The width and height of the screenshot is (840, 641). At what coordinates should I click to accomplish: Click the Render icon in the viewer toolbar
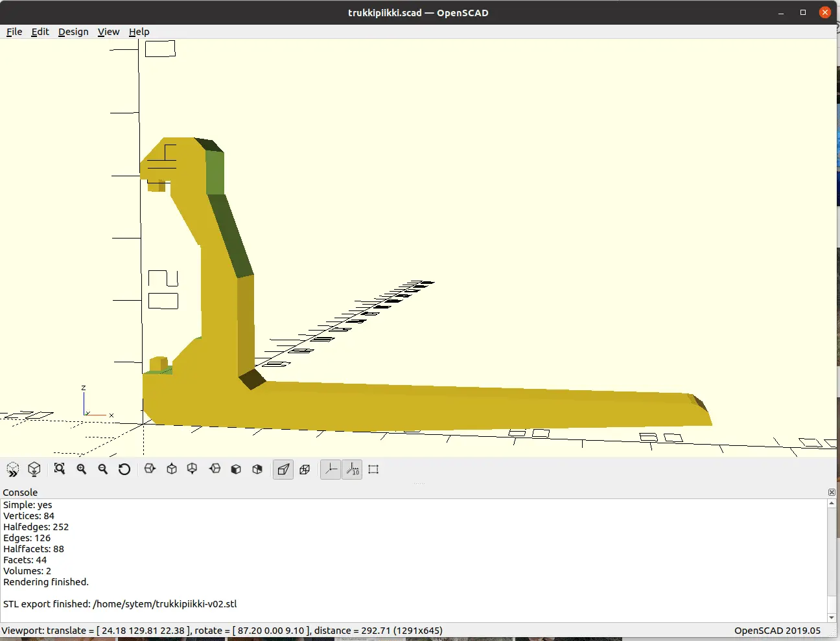pos(34,469)
